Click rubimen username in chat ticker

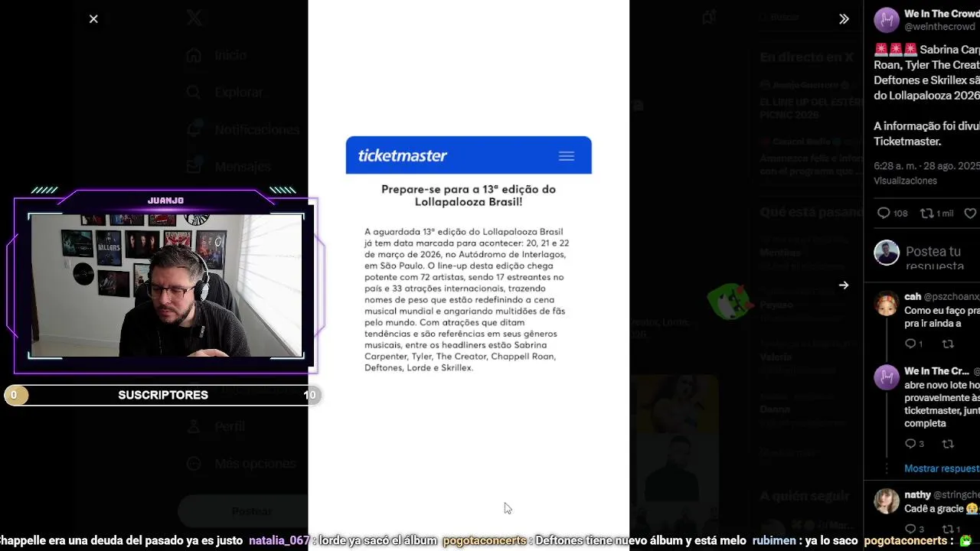774,540
